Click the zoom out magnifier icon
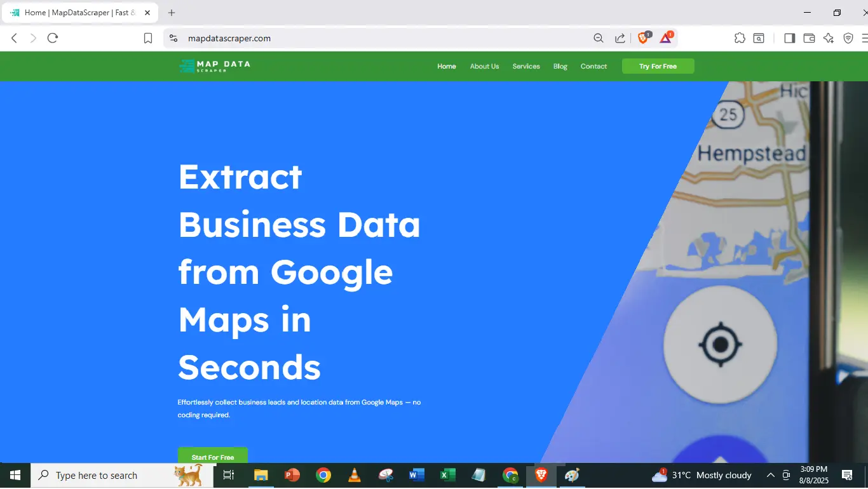This screenshot has height=489, width=868. point(599,38)
